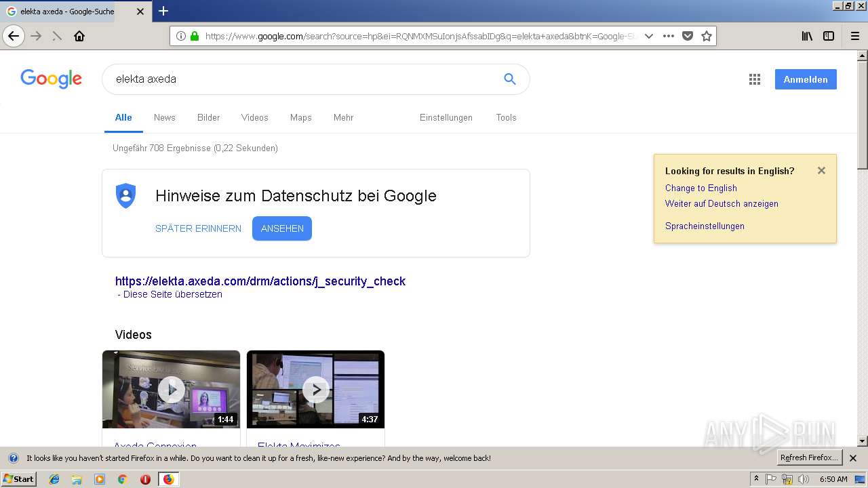Open the Firefox hamburger menu
The image size is (868, 488).
coord(855,36)
